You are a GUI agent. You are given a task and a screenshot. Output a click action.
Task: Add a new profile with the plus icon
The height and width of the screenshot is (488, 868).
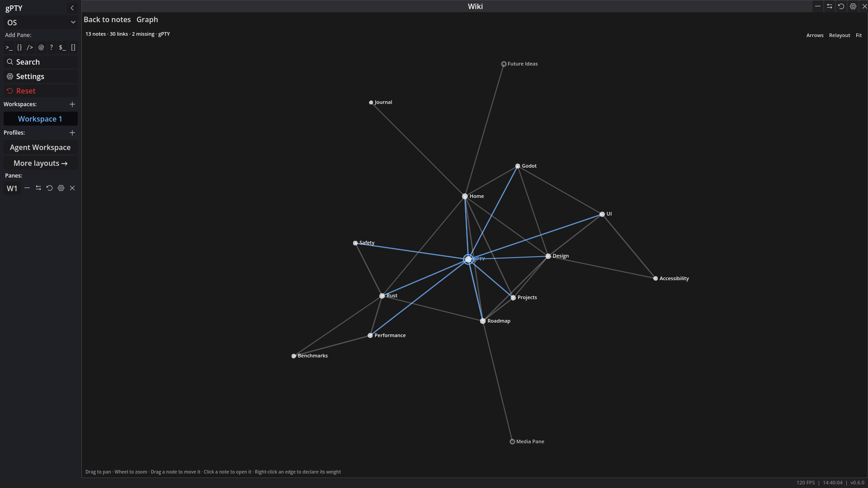(x=72, y=133)
